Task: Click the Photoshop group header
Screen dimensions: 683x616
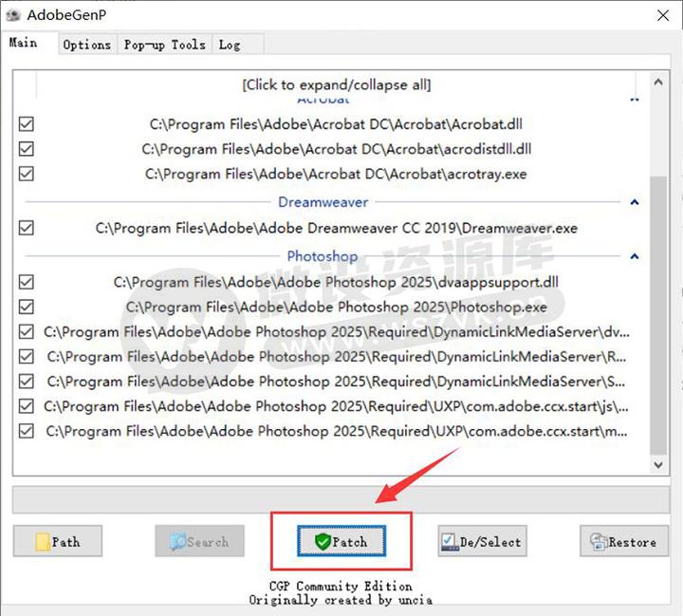Action: [323, 256]
